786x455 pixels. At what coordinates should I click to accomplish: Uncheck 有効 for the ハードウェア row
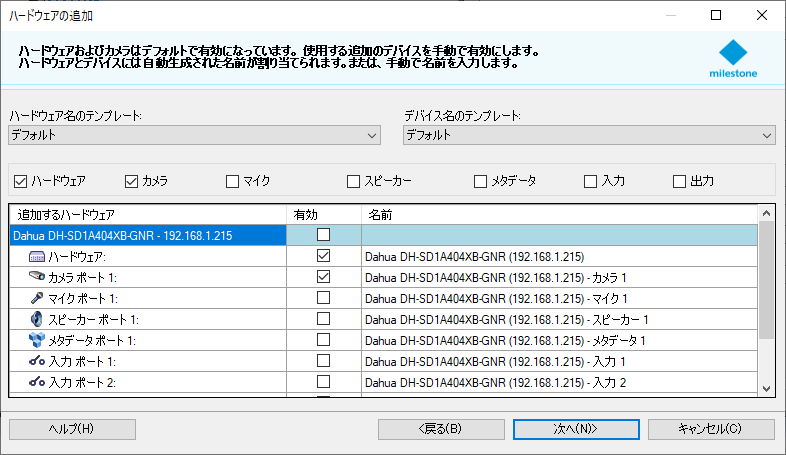tap(323, 256)
